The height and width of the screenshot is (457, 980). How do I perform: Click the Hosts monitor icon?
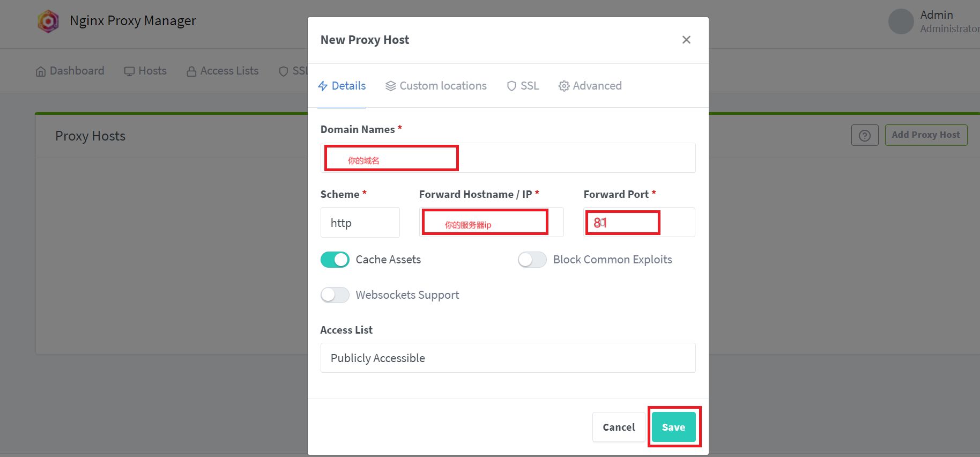(x=129, y=71)
